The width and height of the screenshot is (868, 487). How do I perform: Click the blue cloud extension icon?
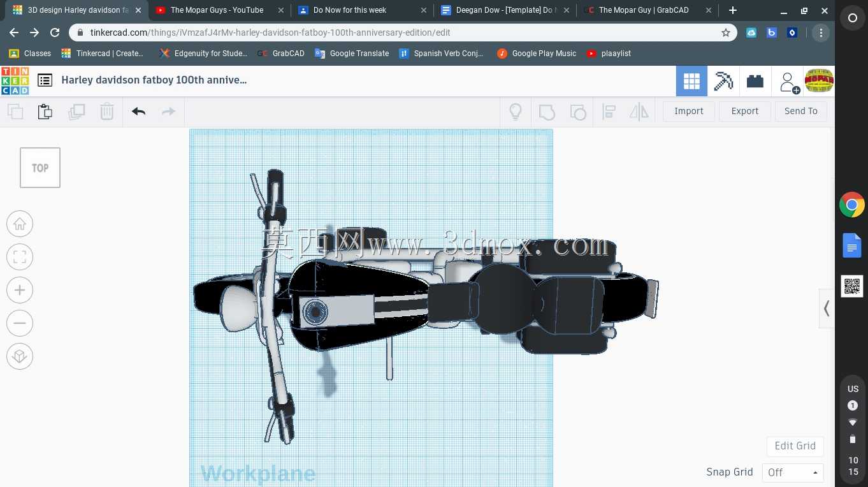tap(751, 33)
